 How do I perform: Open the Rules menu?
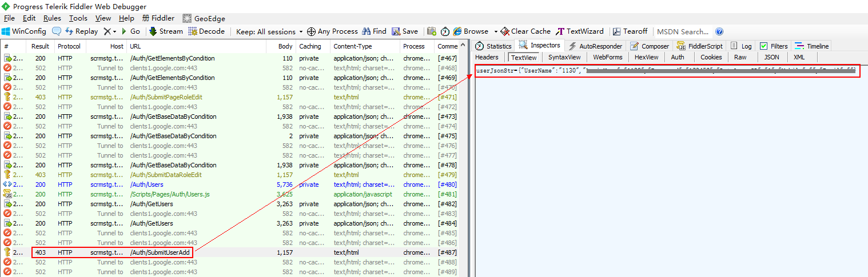(x=52, y=18)
